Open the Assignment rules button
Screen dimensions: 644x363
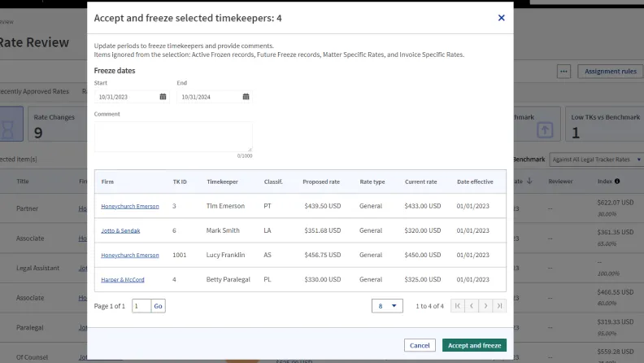[x=611, y=72]
